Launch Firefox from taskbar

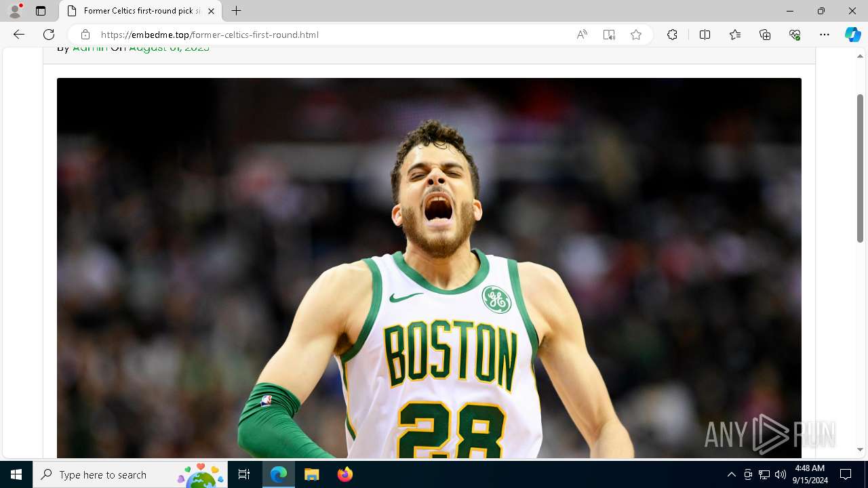point(344,474)
